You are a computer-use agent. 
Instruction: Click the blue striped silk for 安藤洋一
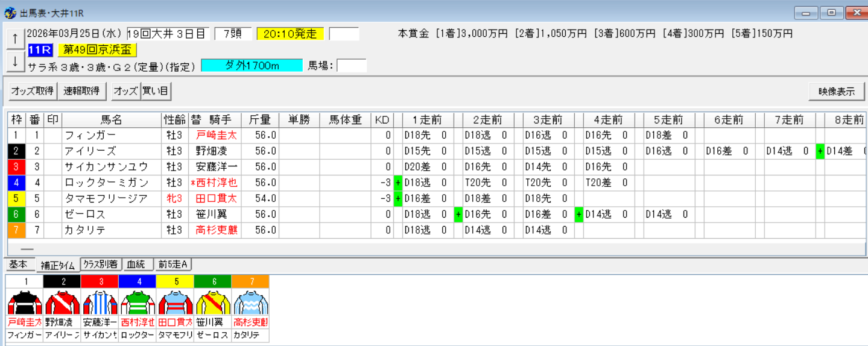[100, 302]
